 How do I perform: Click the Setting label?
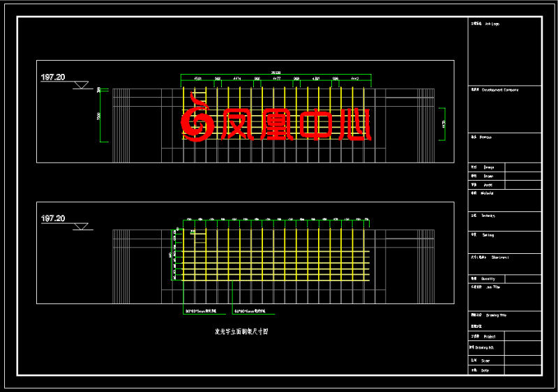(x=483, y=235)
